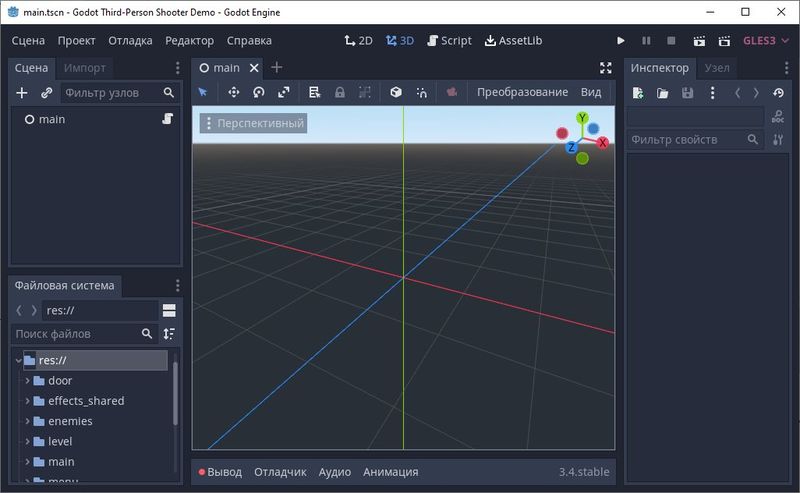Open file sort options icon
The image size is (800, 493).
click(x=169, y=334)
